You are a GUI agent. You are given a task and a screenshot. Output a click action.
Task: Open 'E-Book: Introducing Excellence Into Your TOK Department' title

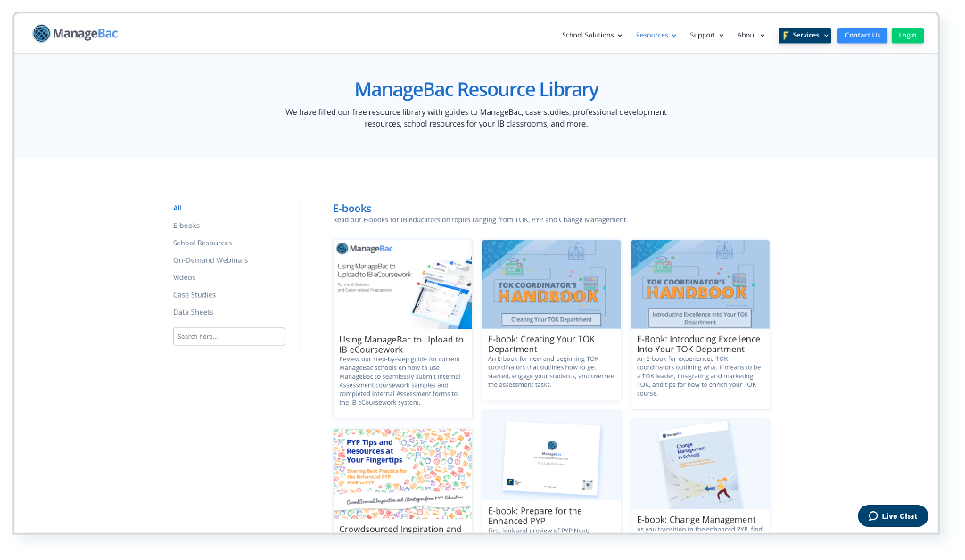click(x=698, y=344)
